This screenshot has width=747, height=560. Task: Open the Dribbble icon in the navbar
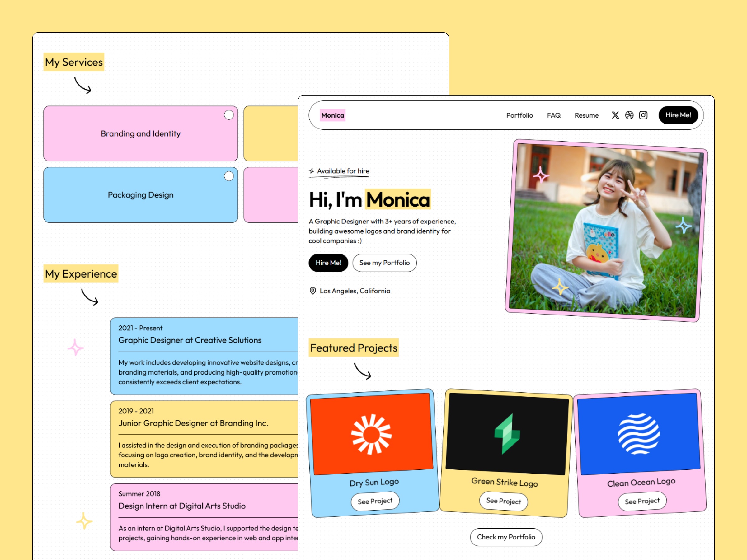(629, 115)
